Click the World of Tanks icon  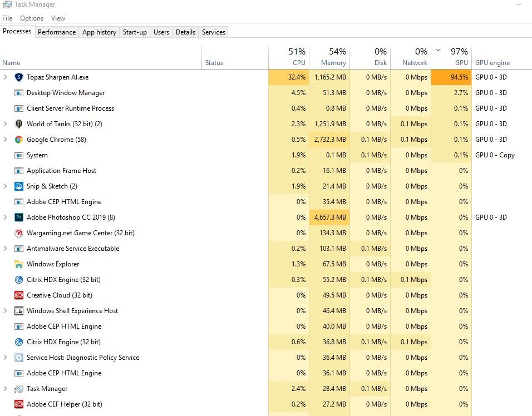click(19, 124)
